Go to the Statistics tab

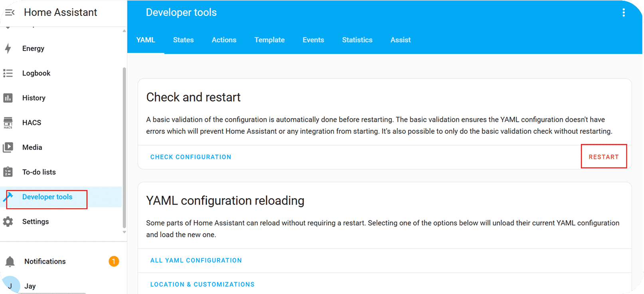[357, 40]
